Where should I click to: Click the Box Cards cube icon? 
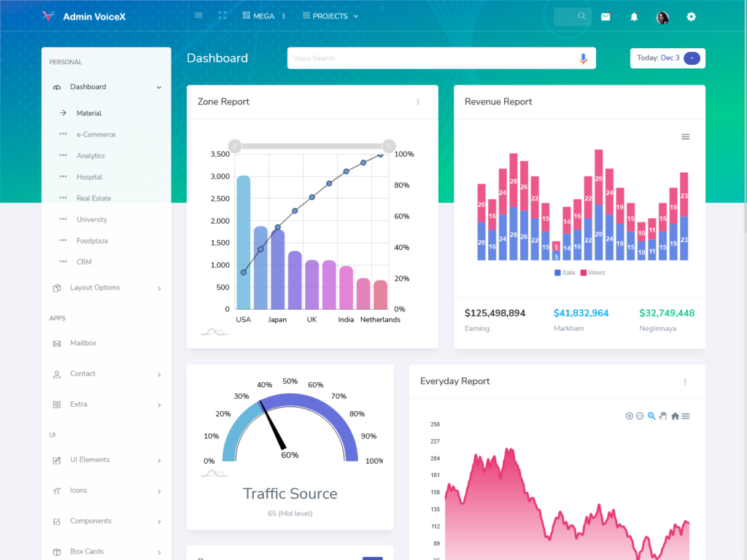(x=57, y=552)
